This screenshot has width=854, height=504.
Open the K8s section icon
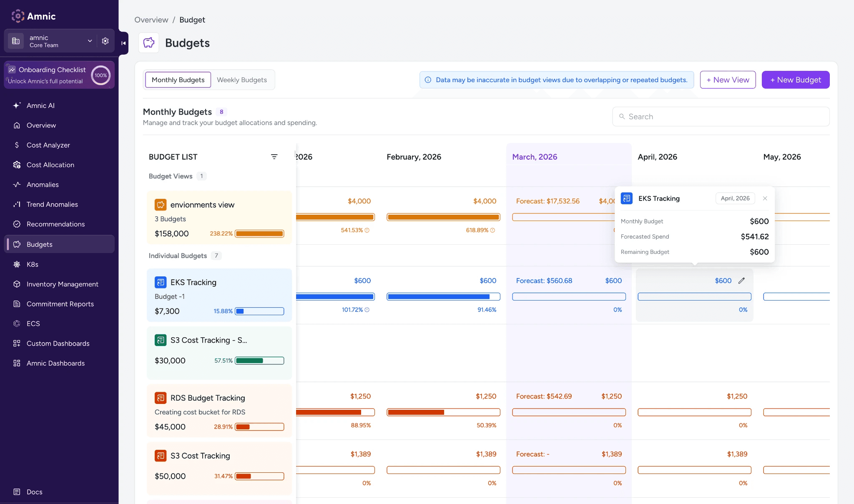click(17, 264)
